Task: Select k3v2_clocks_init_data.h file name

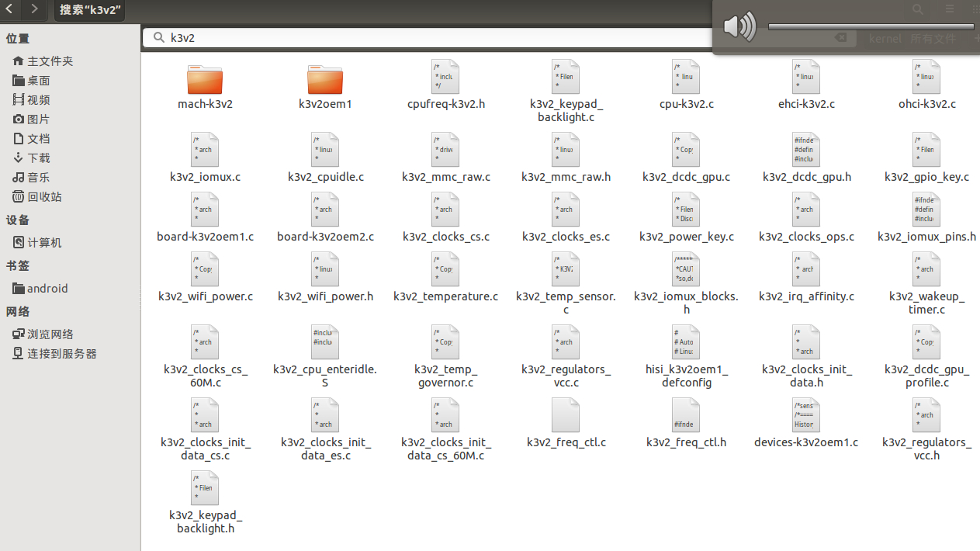Action: pyautogui.click(x=806, y=376)
